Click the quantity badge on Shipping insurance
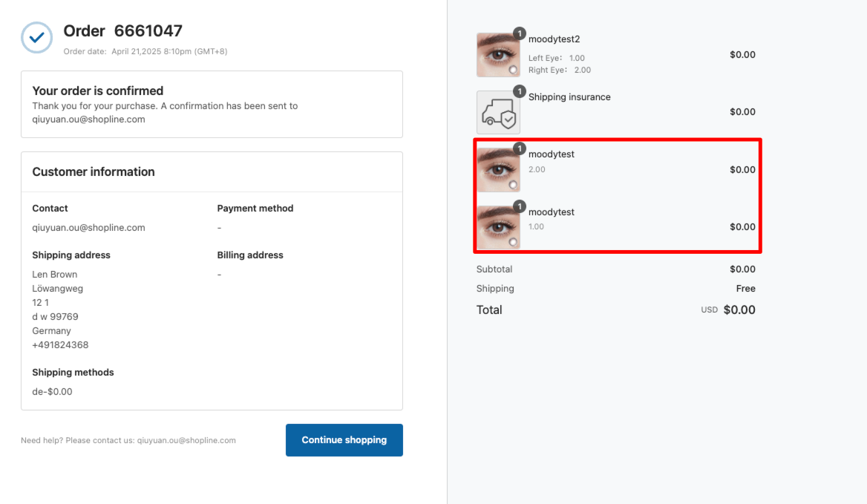This screenshot has width=867, height=504. [520, 91]
